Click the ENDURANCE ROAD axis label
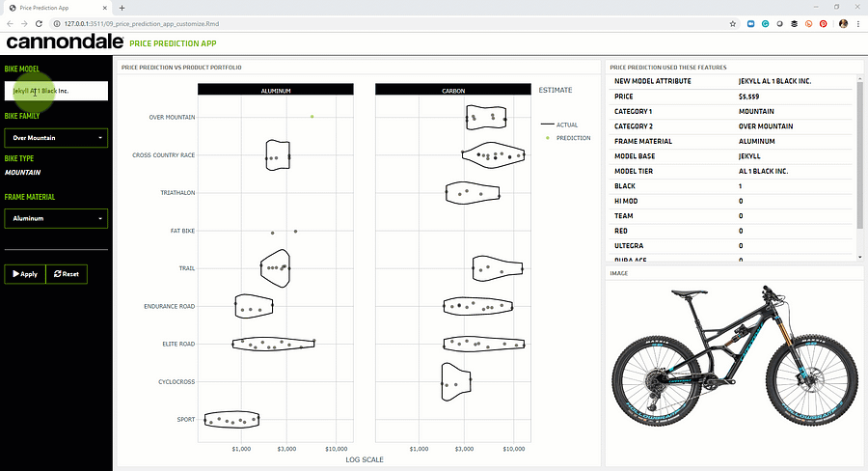 (170, 306)
